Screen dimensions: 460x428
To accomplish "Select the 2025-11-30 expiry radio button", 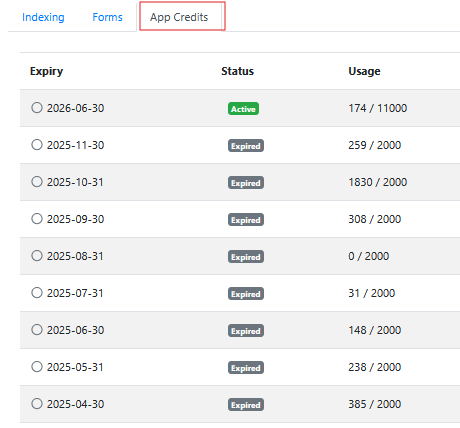I will [x=37, y=145].
